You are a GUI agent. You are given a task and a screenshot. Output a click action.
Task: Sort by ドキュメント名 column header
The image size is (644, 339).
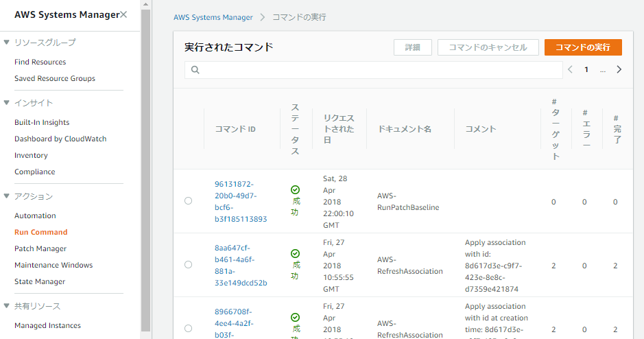(x=405, y=129)
